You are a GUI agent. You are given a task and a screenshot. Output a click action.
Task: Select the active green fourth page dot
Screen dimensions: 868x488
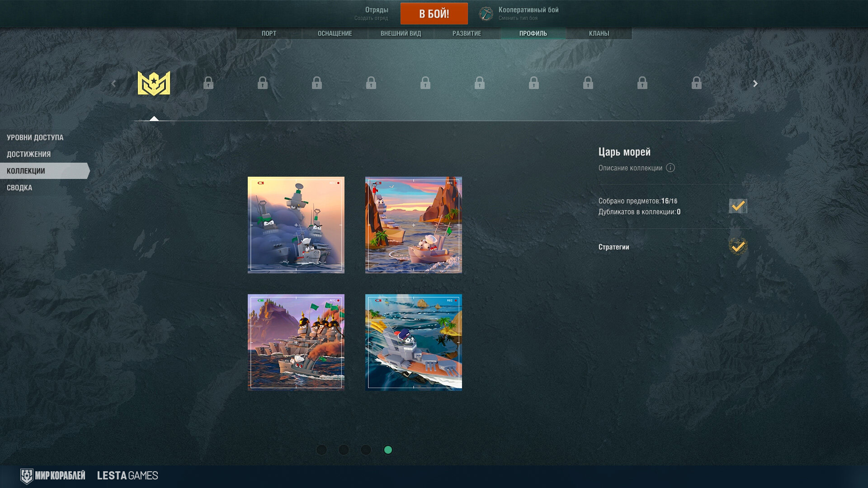(x=388, y=450)
